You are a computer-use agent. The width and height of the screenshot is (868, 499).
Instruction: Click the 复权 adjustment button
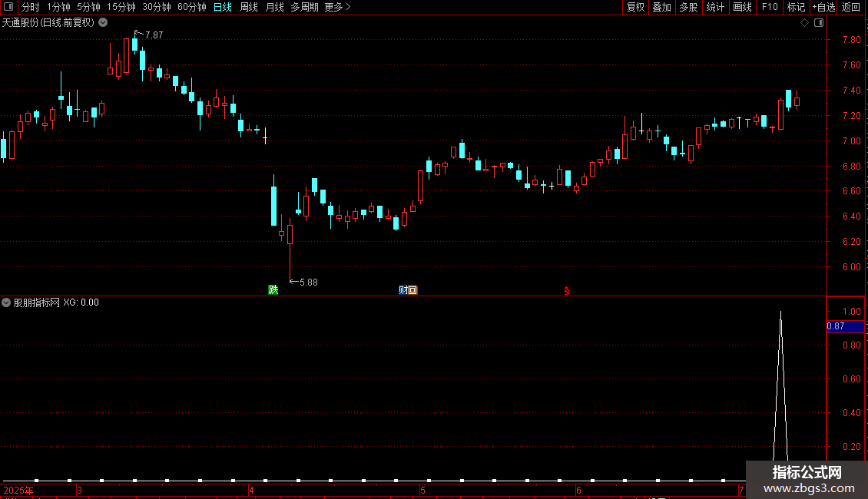635,7
